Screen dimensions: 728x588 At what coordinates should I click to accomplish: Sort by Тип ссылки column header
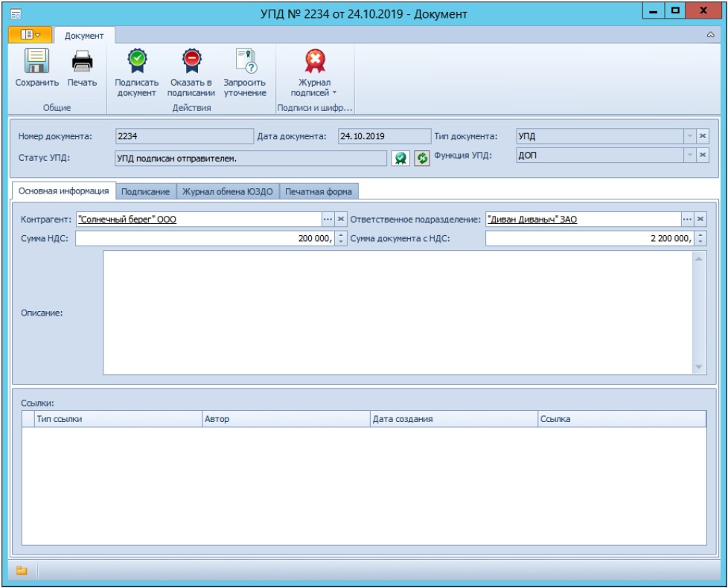(118, 418)
